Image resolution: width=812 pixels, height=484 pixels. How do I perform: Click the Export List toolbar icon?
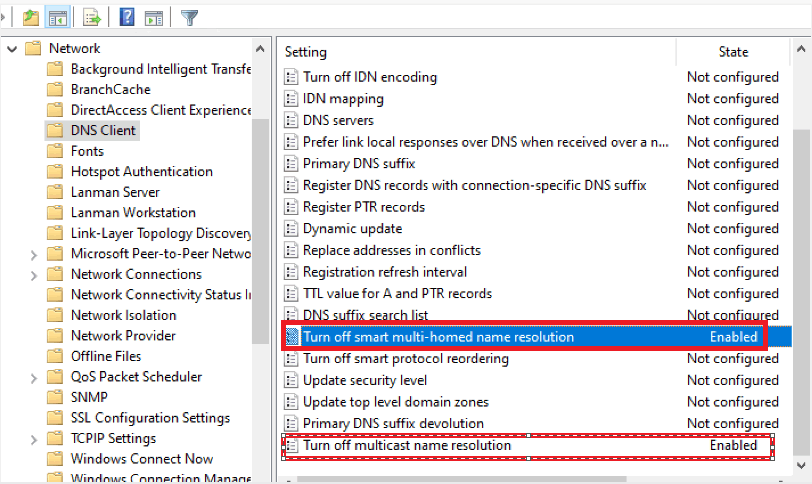click(x=92, y=18)
